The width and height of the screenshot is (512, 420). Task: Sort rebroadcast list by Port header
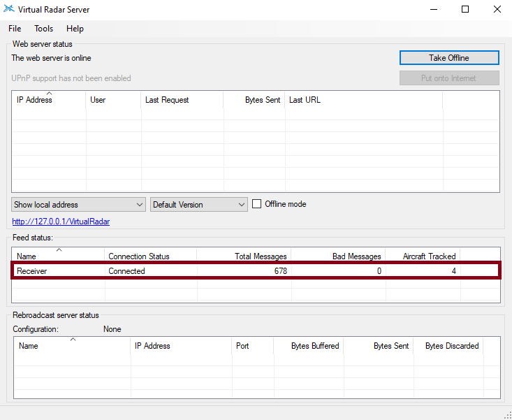(x=253, y=345)
